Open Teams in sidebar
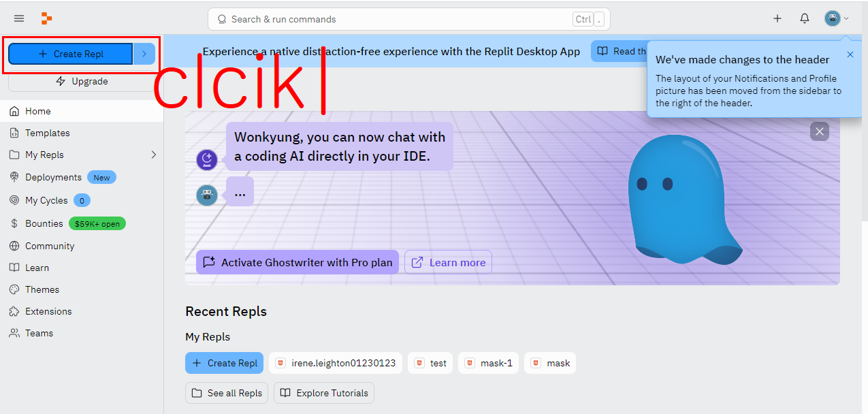 pos(82,333)
